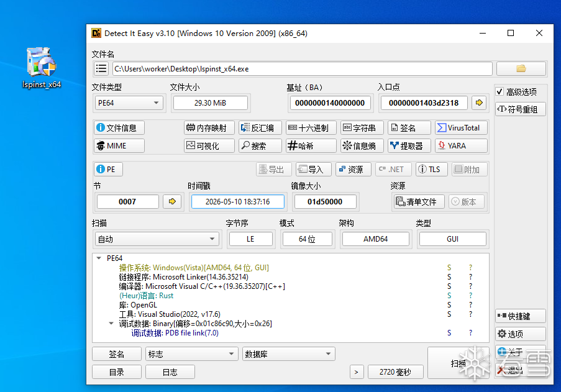Click the 字节序 LE field

click(250, 239)
